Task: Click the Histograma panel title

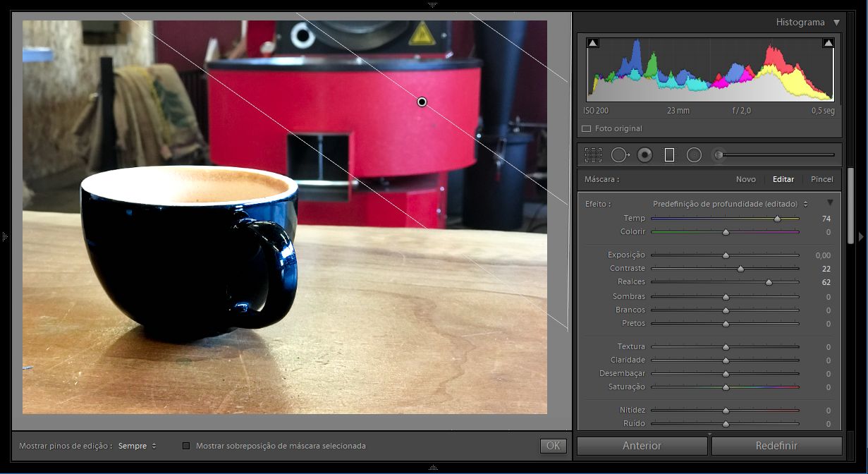Action: 800,23
